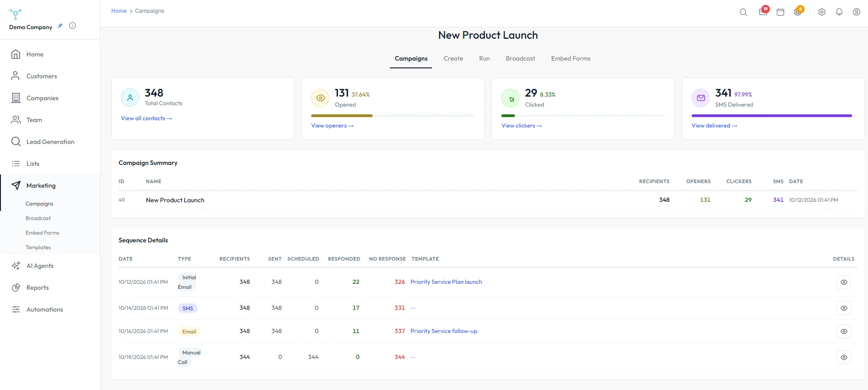Open the Embed Forms tab under the title

pos(571,59)
